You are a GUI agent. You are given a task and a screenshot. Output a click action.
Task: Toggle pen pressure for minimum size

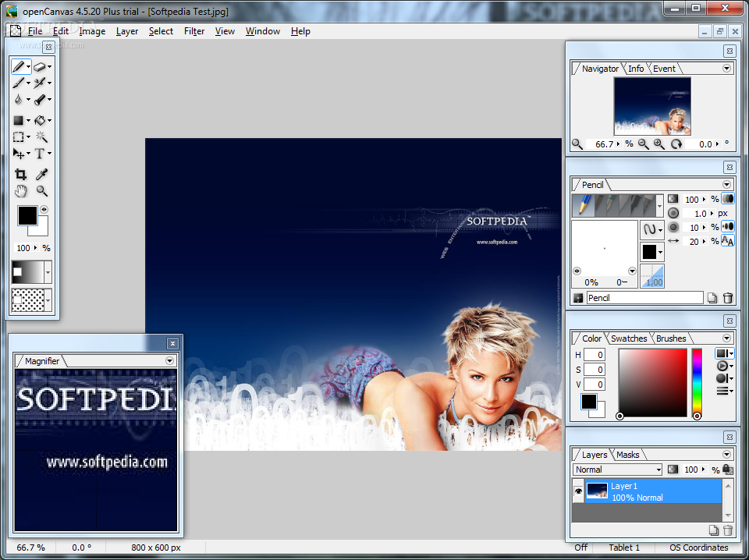(727, 227)
